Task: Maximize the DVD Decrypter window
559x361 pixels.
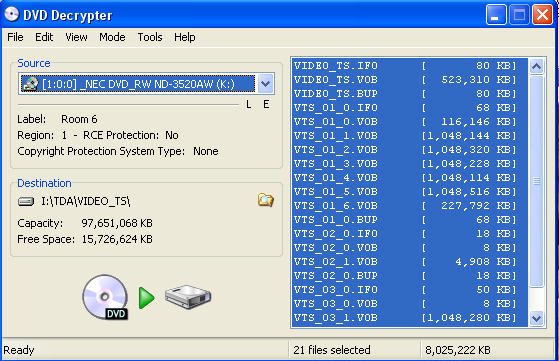Action: 519,15
